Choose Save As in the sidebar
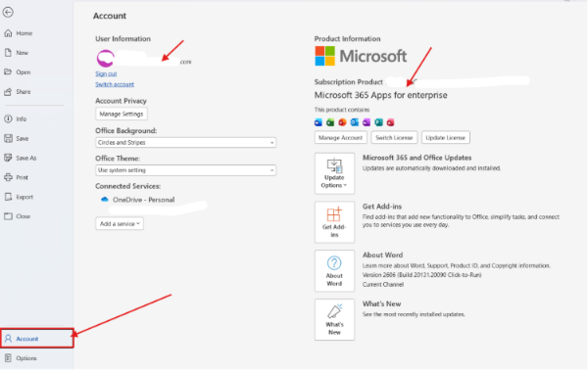Viewport: 588px width, 372px height. click(21, 158)
